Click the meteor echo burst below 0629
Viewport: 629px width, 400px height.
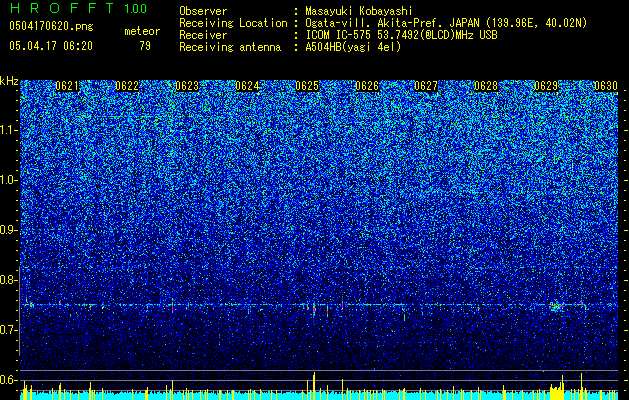point(557,307)
